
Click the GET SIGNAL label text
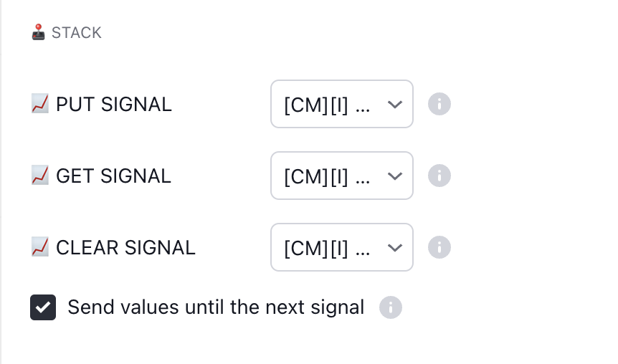[113, 176]
